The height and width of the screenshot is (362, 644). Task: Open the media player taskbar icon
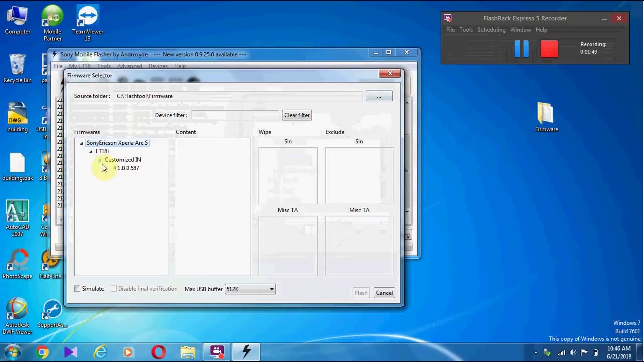tap(128, 352)
